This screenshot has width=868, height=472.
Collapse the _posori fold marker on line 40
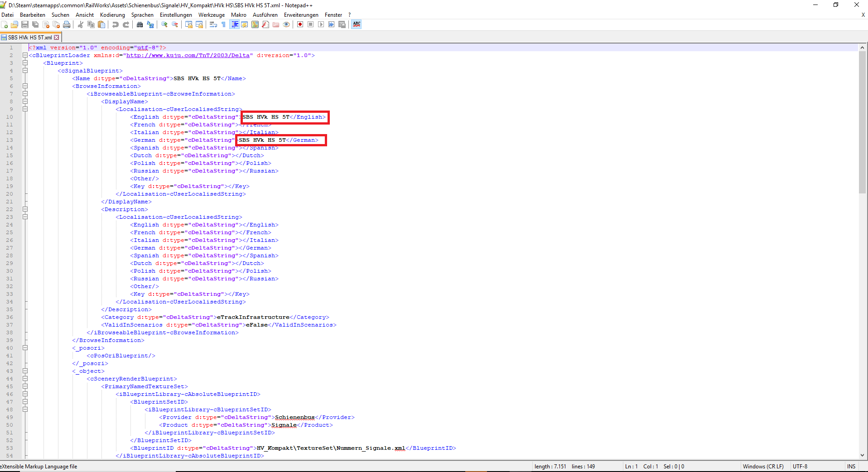click(25, 348)
